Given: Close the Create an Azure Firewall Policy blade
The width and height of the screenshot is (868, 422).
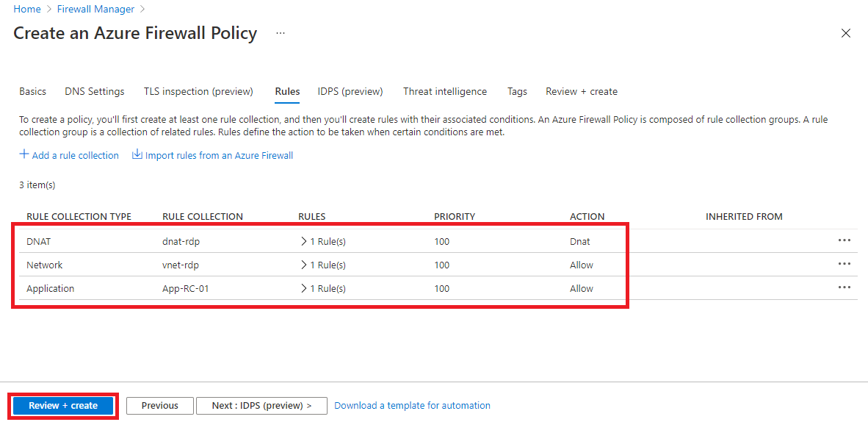Looking at the screenshot, I should 846,33.
